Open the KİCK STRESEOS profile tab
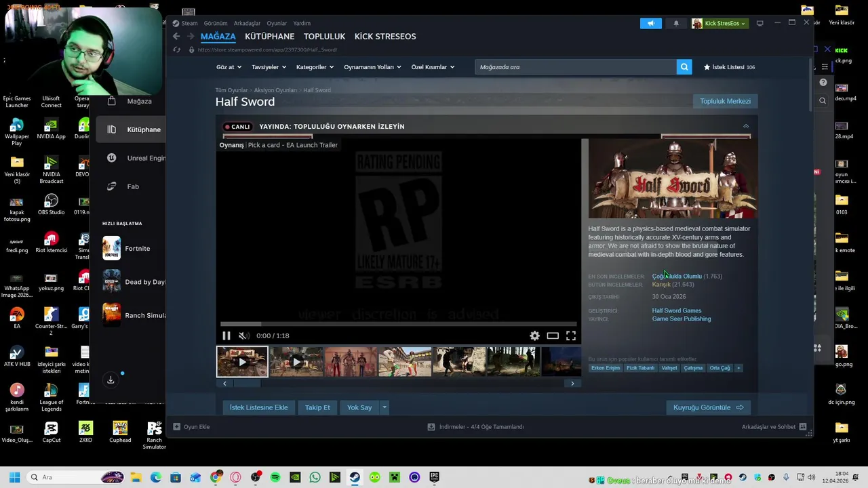The height and width of the screenshot is (488, 868). coord(385,37)
